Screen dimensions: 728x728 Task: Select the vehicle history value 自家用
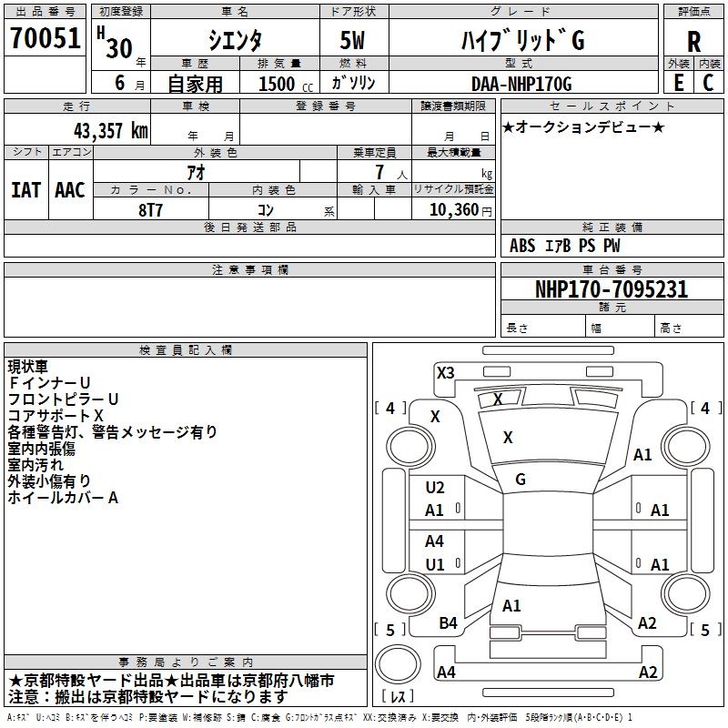coord(195,84)
